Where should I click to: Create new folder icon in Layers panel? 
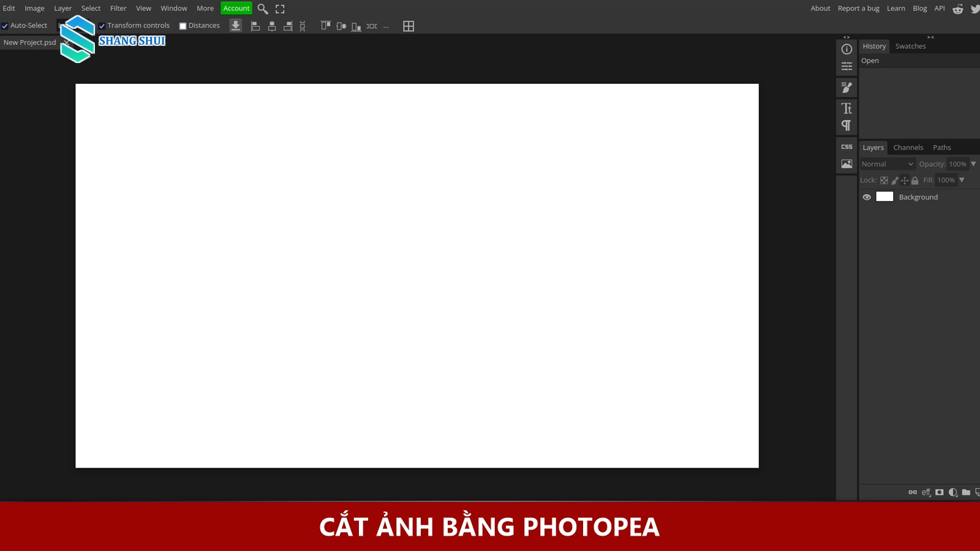966,492
